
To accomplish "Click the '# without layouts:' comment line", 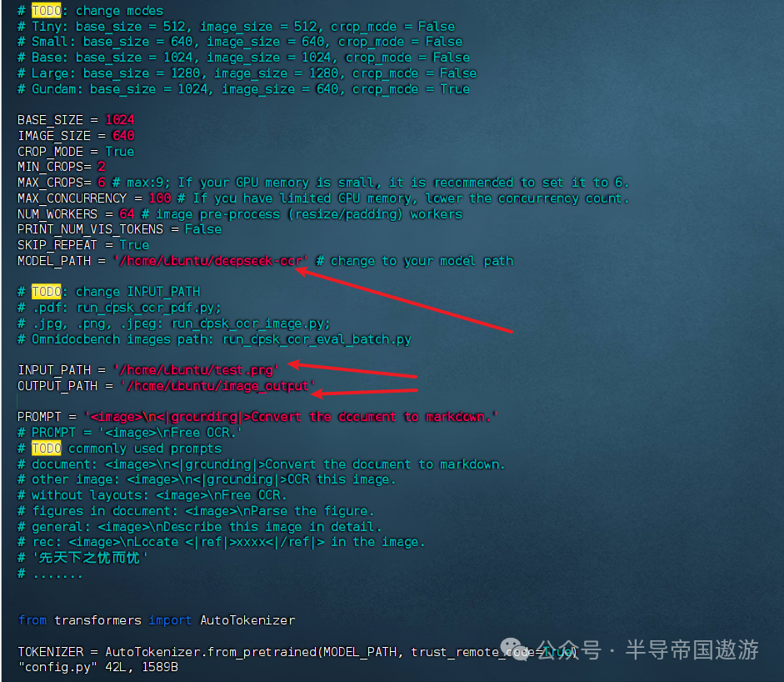I will click(152, 495).
